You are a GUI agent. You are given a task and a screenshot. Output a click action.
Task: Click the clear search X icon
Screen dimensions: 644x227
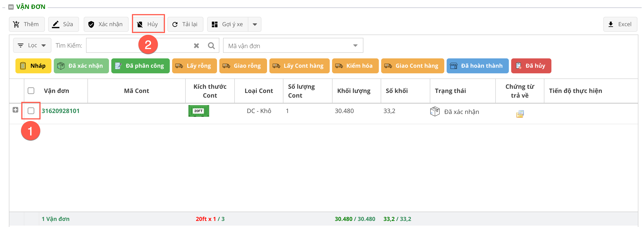[196, 46]
